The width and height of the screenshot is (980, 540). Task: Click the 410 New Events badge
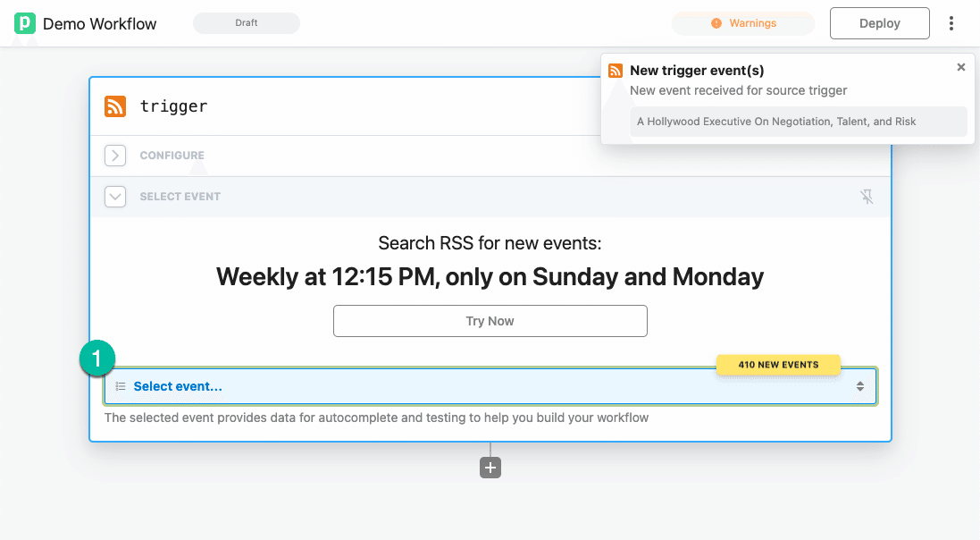coord(778,365)
